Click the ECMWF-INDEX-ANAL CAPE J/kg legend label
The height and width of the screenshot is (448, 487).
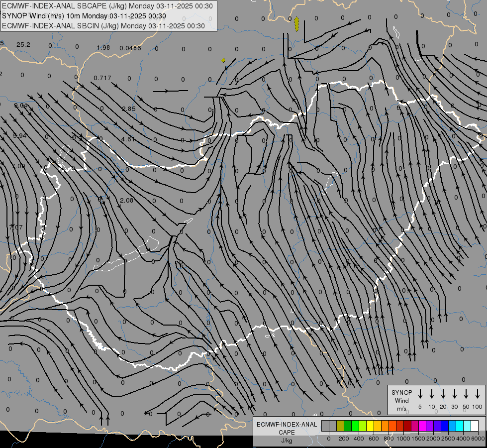tap(287, 432)
